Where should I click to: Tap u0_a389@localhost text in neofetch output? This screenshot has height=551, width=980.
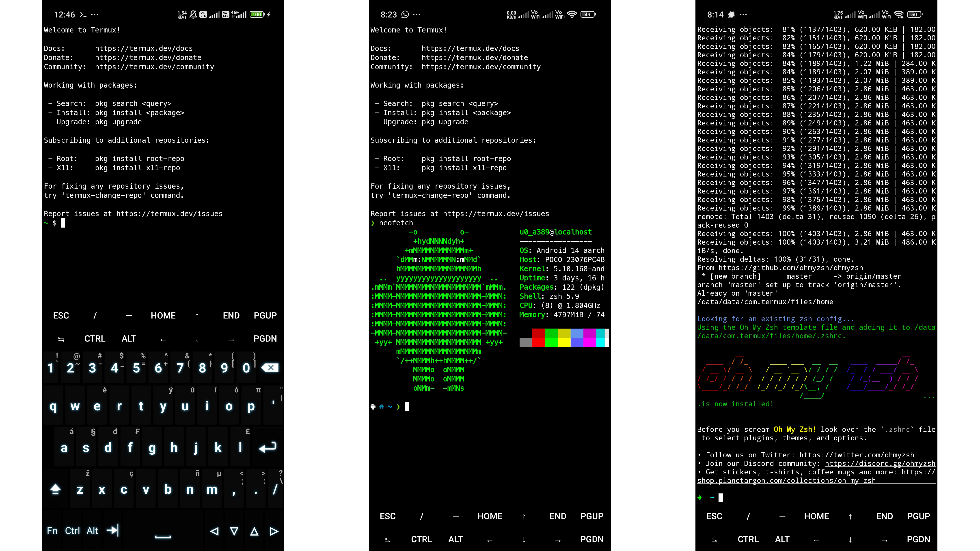pyautogui.click(x=555, y=232)
